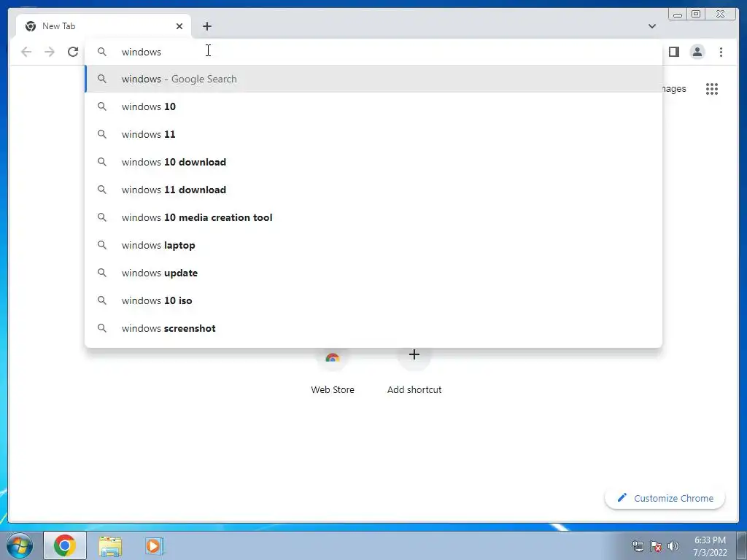Viewport: 747px width, 560px height.
Task: Open a new tab with plus button
Action: point(206,26)
